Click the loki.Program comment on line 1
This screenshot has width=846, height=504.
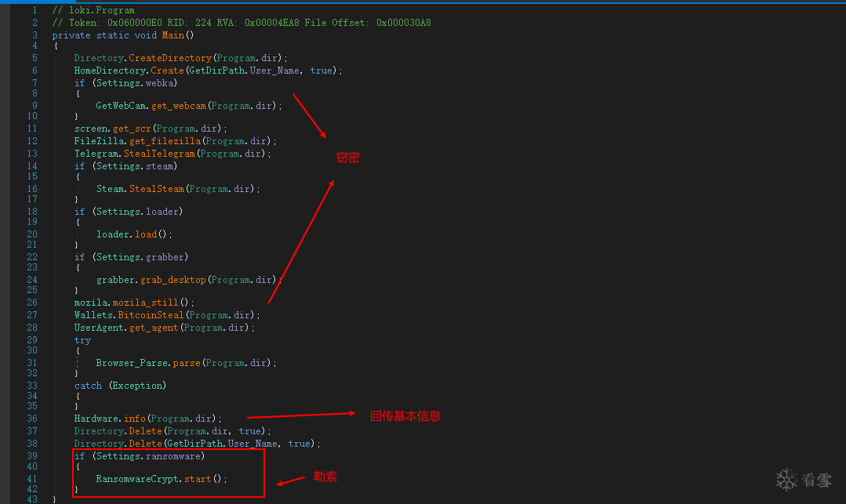click(x=93, y=10)
